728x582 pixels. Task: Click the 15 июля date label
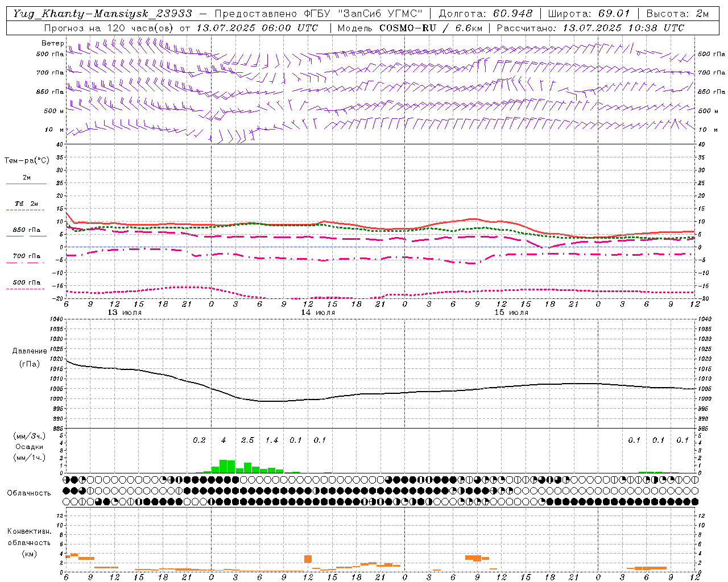(511, 313)
